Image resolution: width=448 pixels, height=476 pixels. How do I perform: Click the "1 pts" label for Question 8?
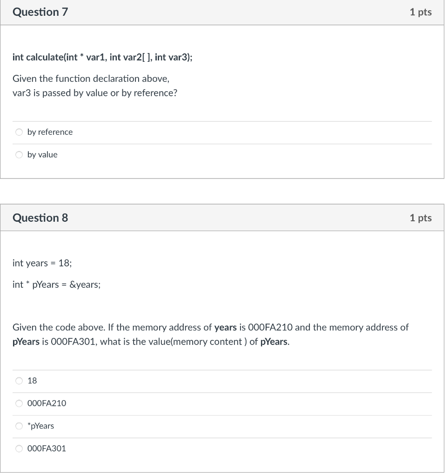pos(421,217)
